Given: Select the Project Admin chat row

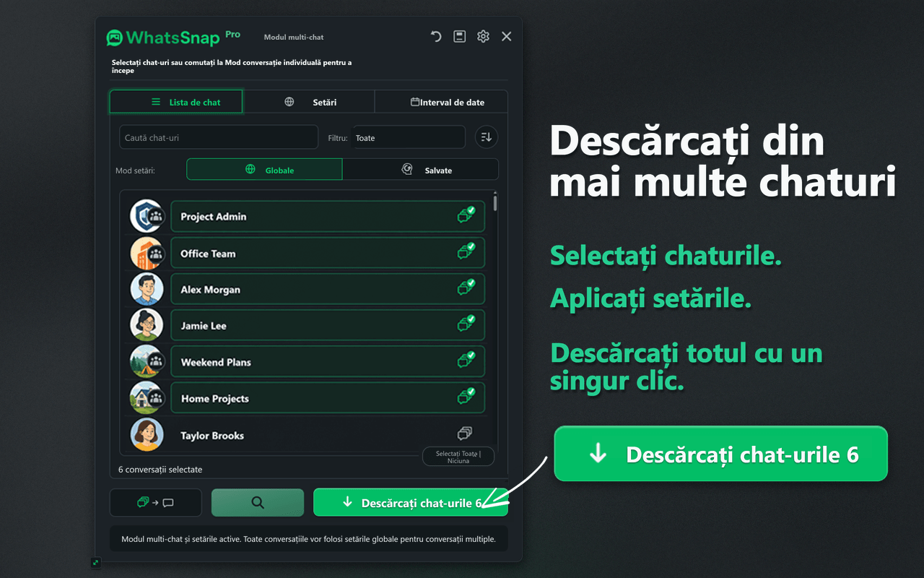Looking at the screenshot, I should (328, 216).
